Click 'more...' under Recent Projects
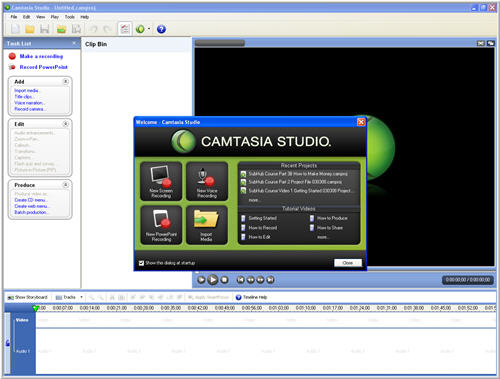Viewport: 500px width, 379px height. tap(254, 200)
